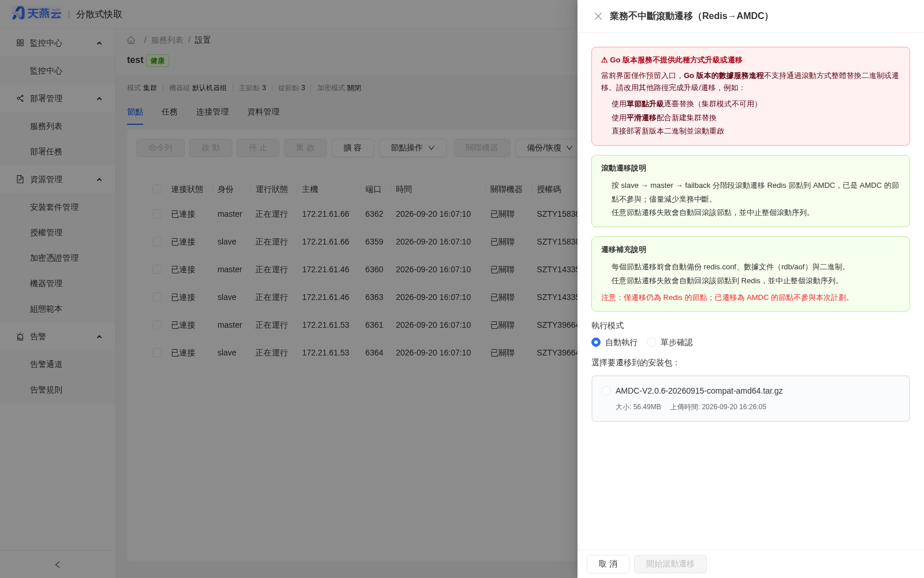
Task: Switch to the 節點 tab
Action: pos(135,112)
